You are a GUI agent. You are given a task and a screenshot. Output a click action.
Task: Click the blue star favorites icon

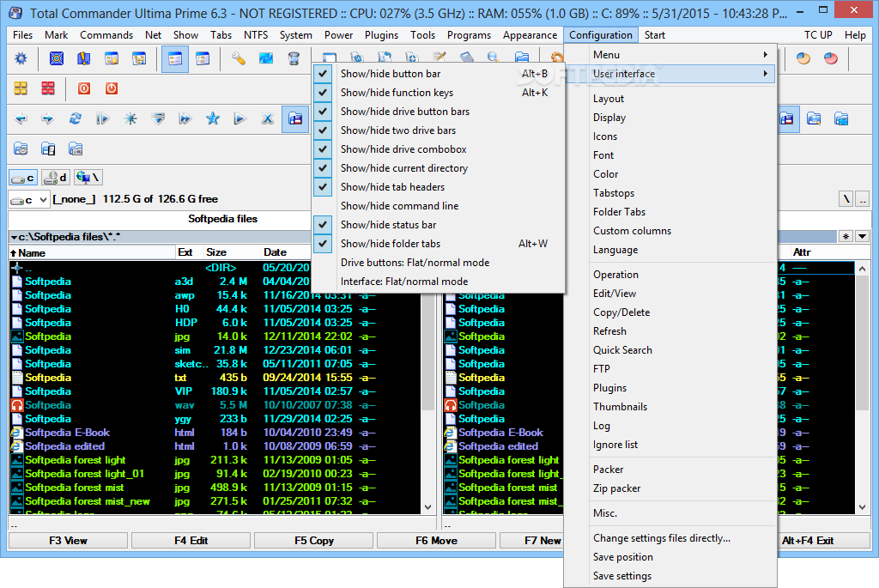pyautogui.click(x=213, y=118)
